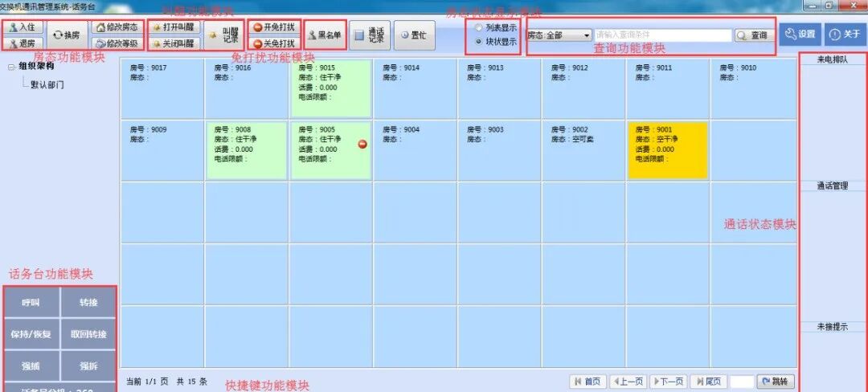
Task: Open the 通话记录 call records
Action: coord(370,35)
